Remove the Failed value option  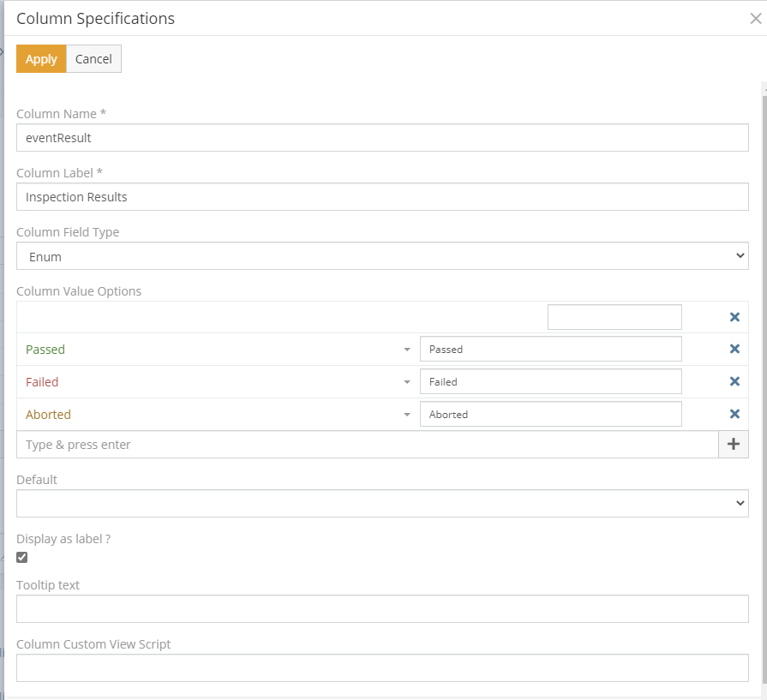(x=734, y=382)
